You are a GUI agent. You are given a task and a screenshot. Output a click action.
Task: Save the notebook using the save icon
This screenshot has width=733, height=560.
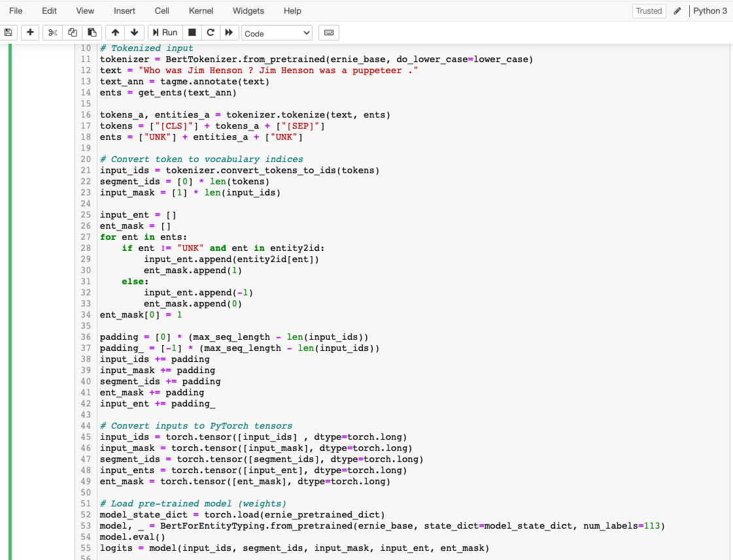click(x=9, y=33)
